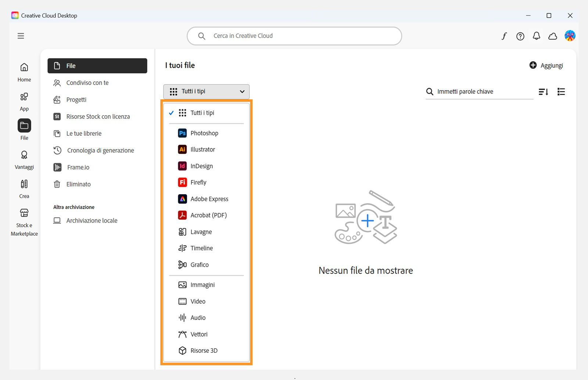The image size is (588, 380).
Task: Open the App section in the left rail
Action: (x=24, y=102)
